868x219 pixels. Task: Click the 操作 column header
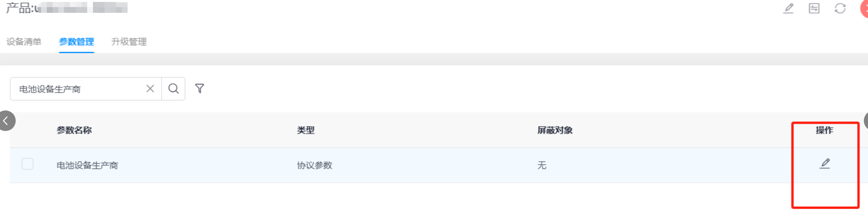click(x=824, y=130)
